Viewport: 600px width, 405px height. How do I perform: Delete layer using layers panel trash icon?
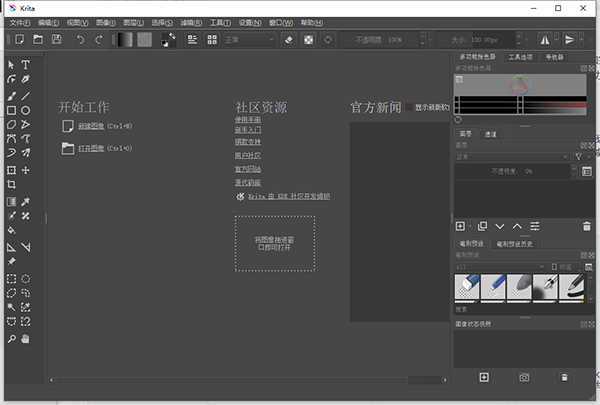pyautogui.click(x=587, y=227)
